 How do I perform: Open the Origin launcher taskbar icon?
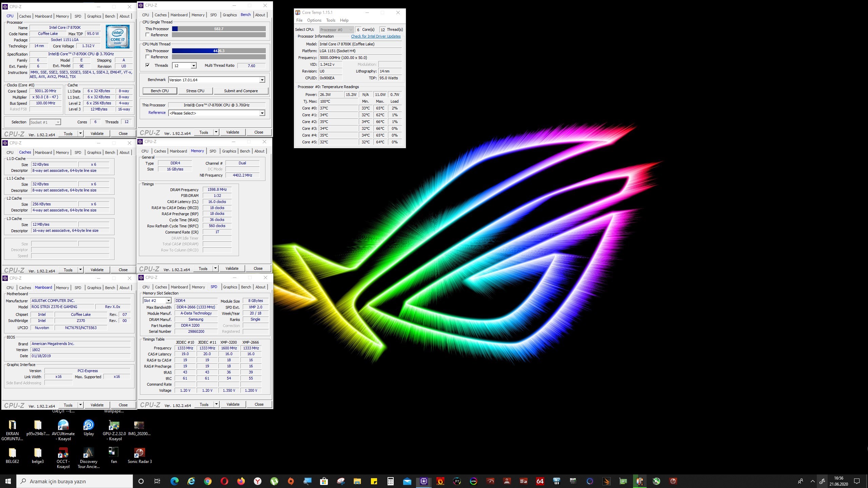click(291, 481)
